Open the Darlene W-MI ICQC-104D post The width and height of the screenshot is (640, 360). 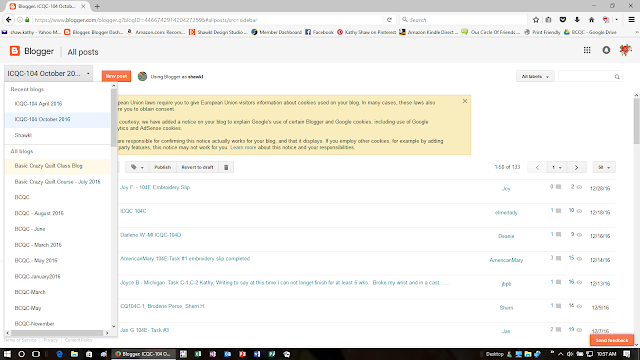pyautogui.click(x=151, y=235)
